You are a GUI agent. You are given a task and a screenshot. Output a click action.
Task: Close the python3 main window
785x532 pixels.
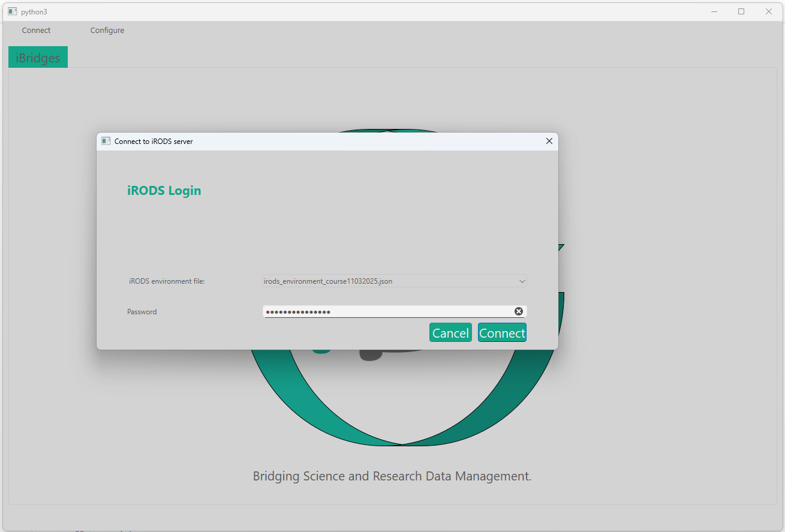(x=769, y=11)
